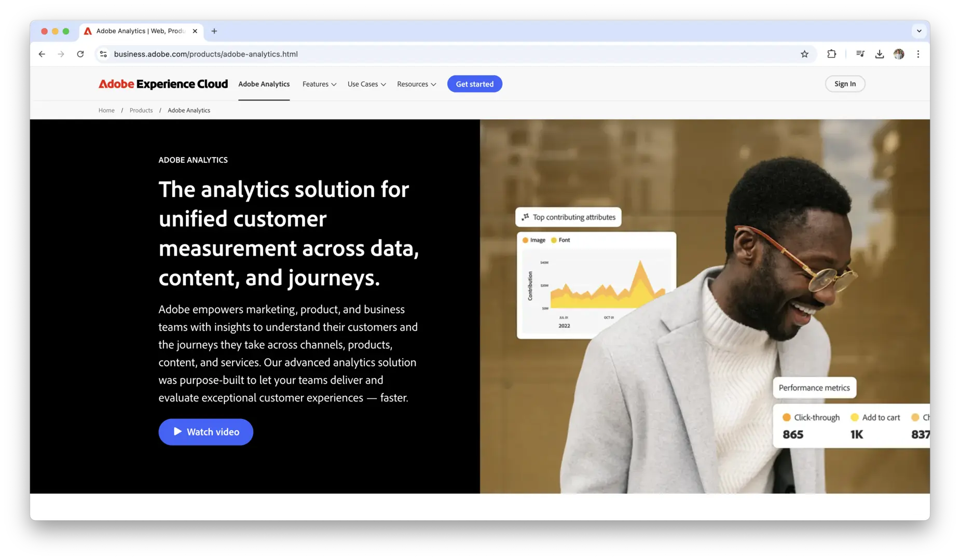The width and height of the screenshot is (960, 560).
Task: Bookmark the page via the star icon
Action: (804, 54)
